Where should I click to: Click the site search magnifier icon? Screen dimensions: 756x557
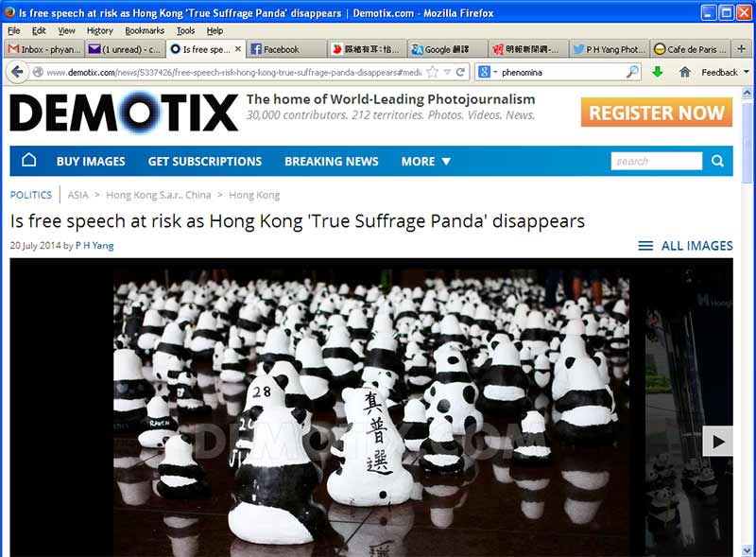point(717,161)
